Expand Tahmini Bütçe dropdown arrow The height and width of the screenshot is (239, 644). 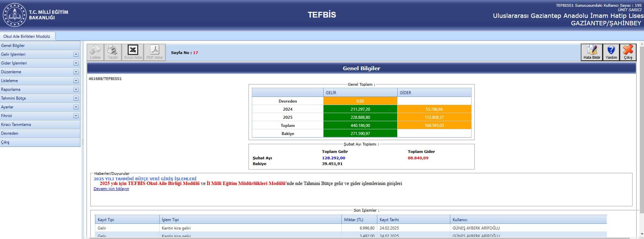coord(76,98)
